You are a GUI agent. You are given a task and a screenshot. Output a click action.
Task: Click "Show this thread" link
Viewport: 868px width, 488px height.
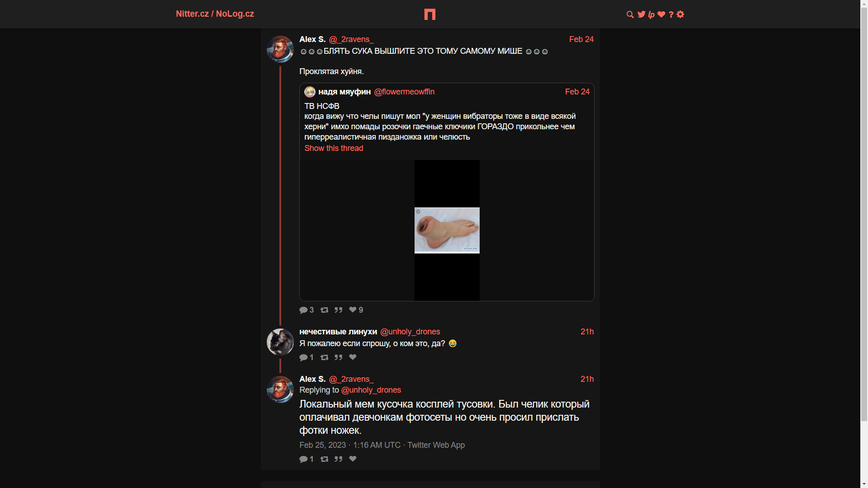[x=334, y=148]
